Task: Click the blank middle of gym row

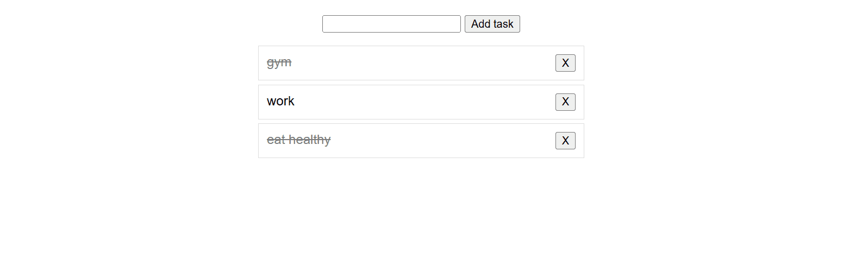Action: coord(421,63)
